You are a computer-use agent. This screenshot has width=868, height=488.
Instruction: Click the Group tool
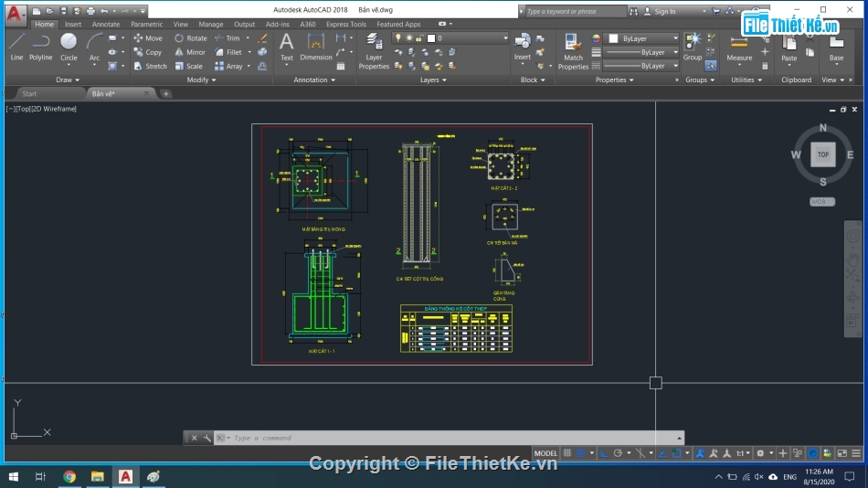point(693,48)
